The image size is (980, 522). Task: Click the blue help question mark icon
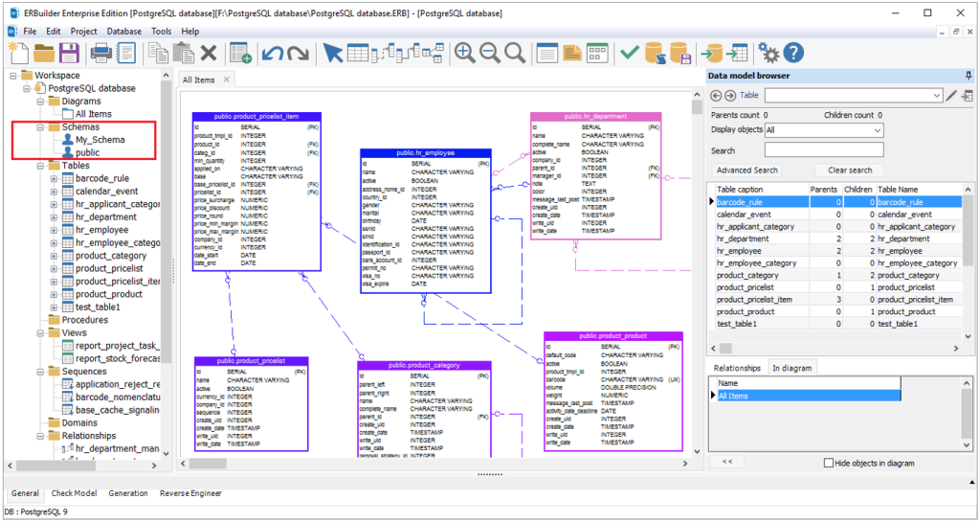coord(792,53)
